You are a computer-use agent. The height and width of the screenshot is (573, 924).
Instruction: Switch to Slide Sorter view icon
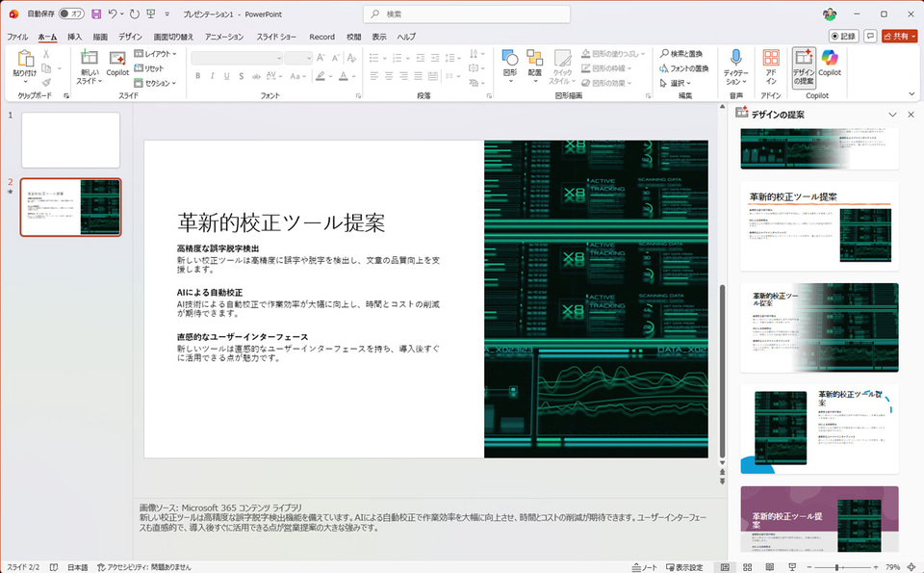click(x=747, y=567)
